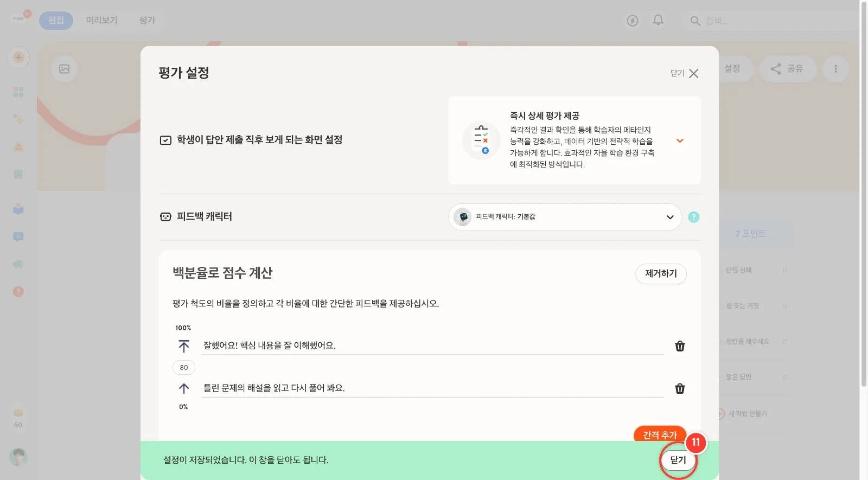Click the 공유 share button
The width and height of the screenshot is (868, 480).
click(x=788, y=69)
